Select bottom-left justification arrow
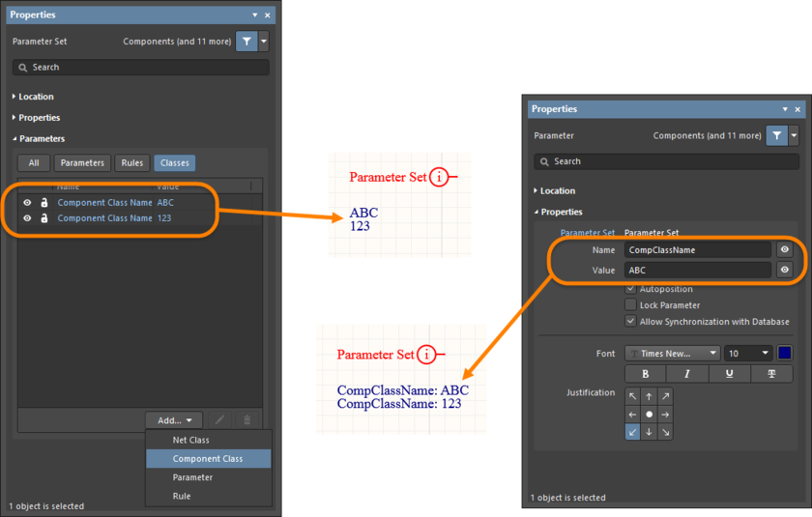The image size is (812, 517). [632, 432]
